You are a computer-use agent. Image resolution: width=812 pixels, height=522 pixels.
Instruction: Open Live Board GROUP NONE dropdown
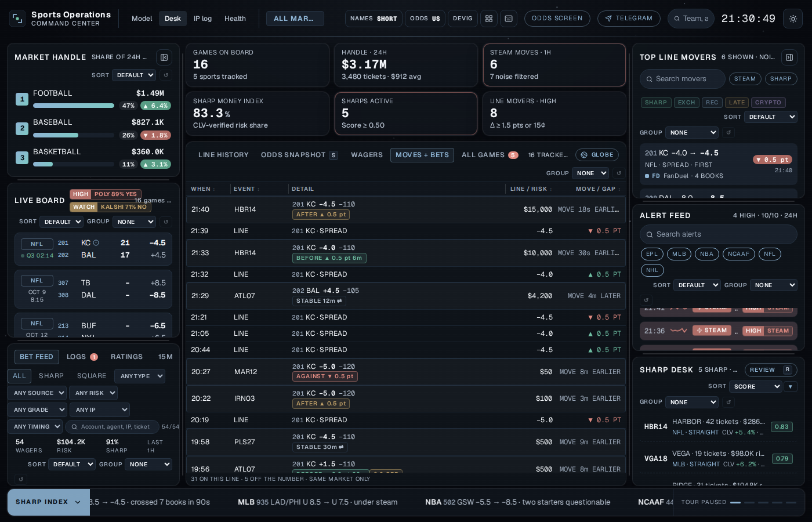pos(134,222)
